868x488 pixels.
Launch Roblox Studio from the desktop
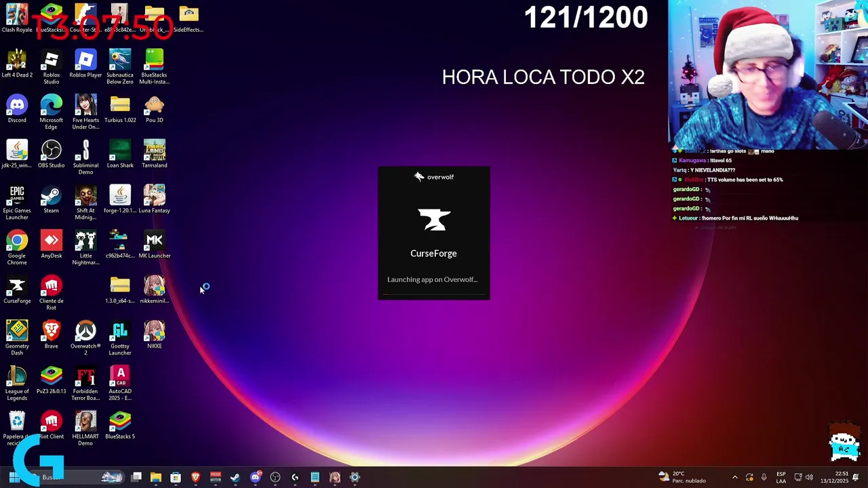click(51, 66)
